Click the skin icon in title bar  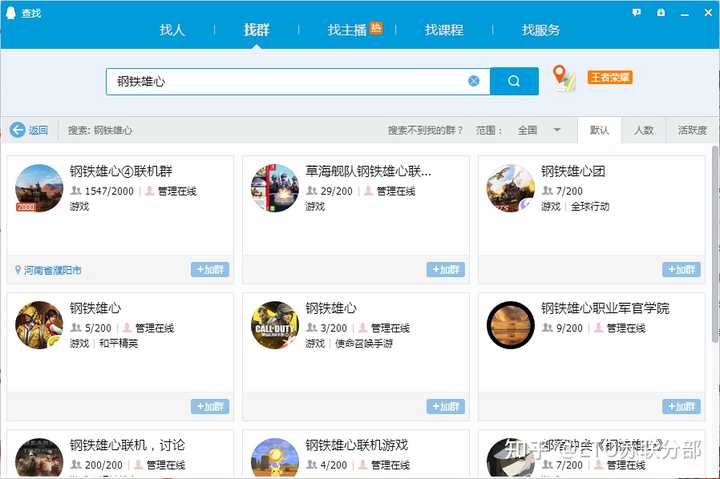tap(661, 13)
